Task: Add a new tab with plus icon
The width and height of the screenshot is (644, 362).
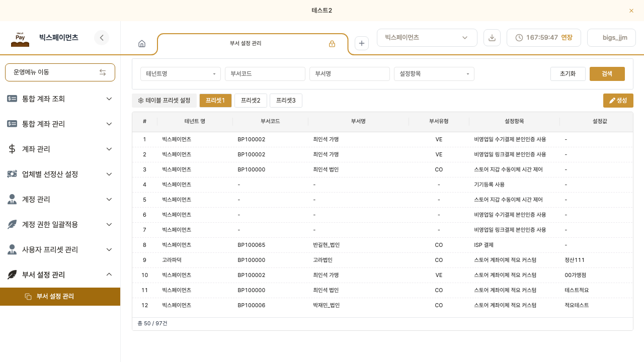Action: [x=362, y=43]
